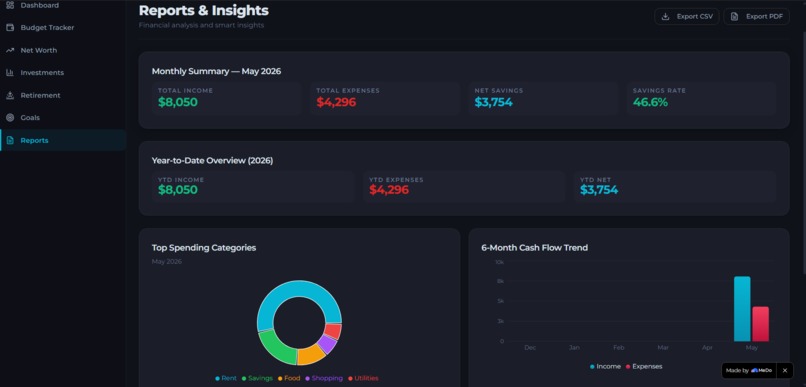806x387 pixels.
Task: Click the Reports document icon
Action: (x=10, y=140)
